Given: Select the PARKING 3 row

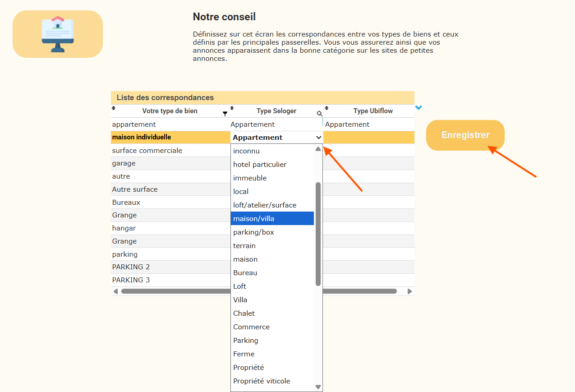Looking at the screenshot, I should (131, 280).
